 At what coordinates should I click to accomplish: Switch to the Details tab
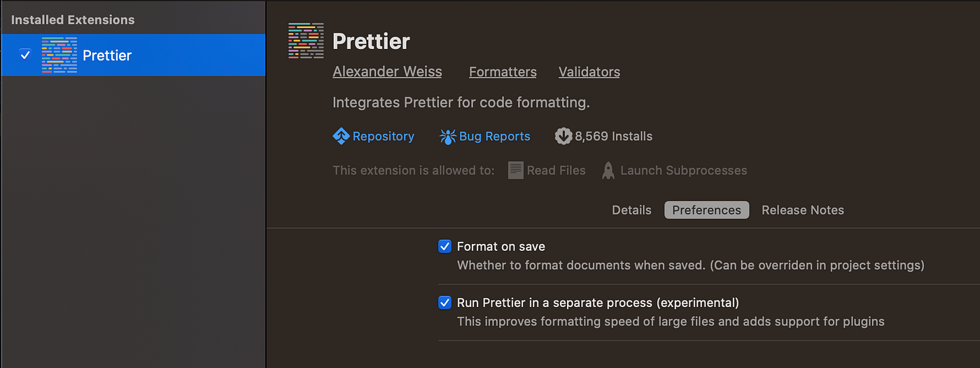point(631,210)
